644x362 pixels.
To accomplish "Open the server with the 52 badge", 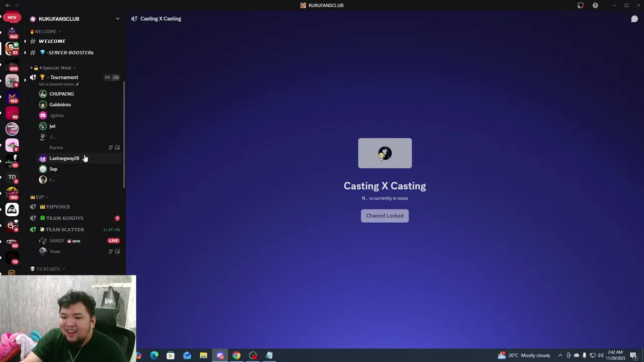I will [12, 242].
